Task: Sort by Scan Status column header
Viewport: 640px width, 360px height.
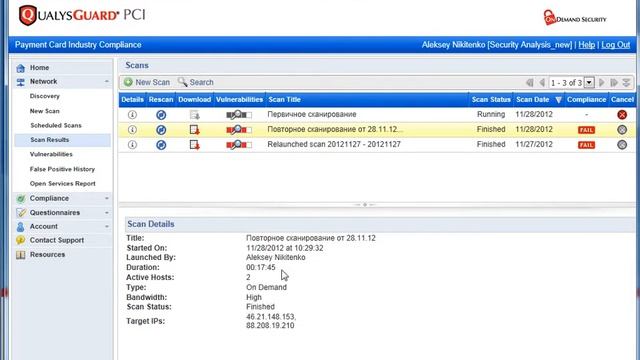Action: tap(491, 100)
